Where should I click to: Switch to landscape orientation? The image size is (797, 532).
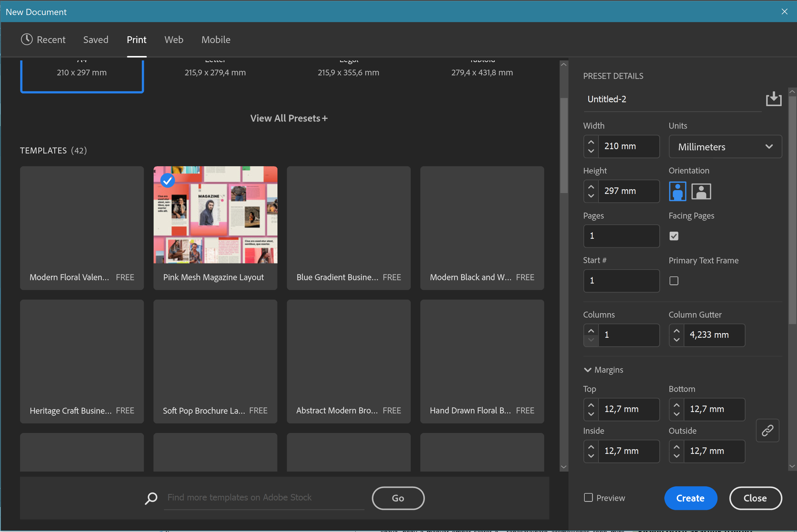coord(701,191)
